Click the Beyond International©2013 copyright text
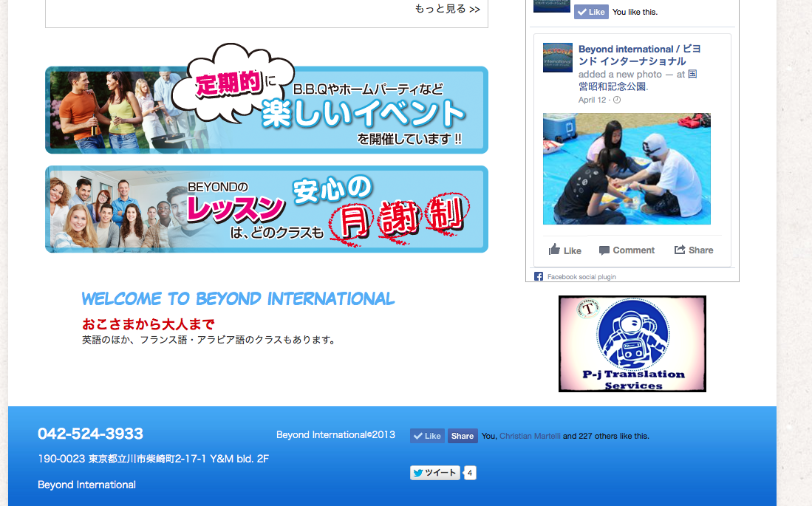Viewport: 812px width, 506px height. click(x=335, y=435)
